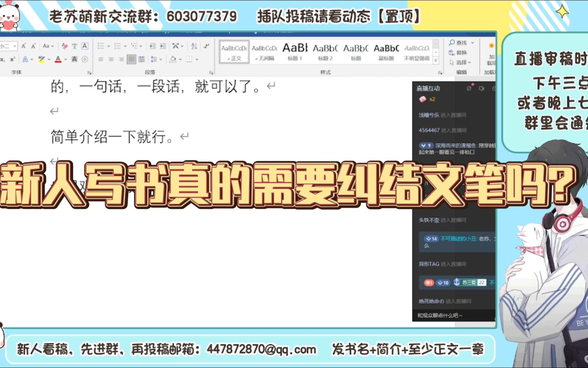Apply the yellow text highlight color

coord(42,59)
